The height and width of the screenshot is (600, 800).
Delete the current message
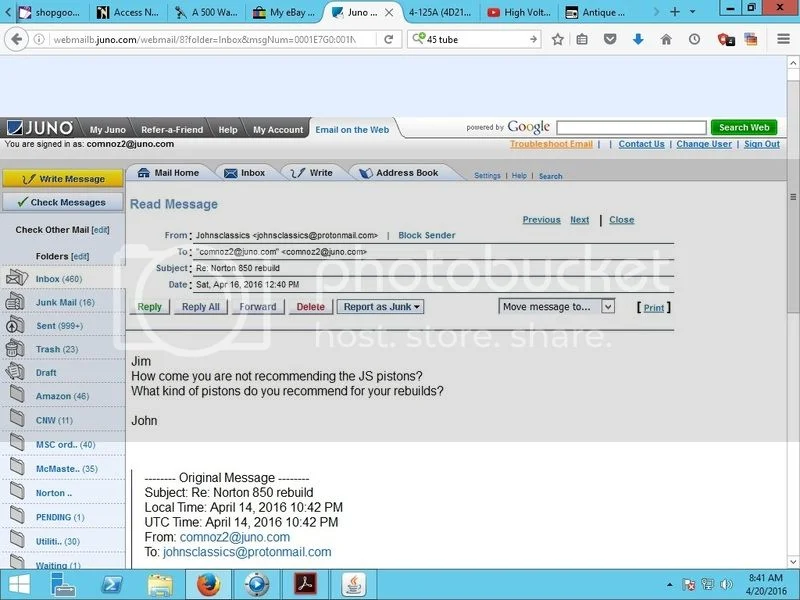(310, 307)
